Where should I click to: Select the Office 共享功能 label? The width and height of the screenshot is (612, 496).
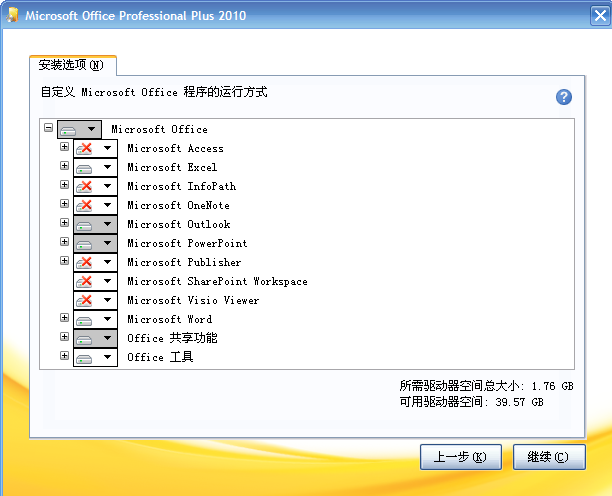tap(172, 338)
